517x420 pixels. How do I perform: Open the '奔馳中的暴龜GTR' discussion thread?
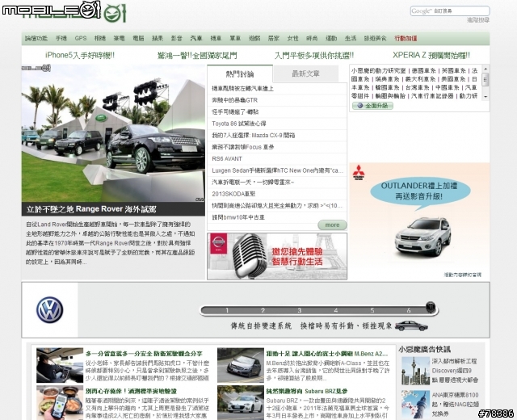click(x=234, y=100)
